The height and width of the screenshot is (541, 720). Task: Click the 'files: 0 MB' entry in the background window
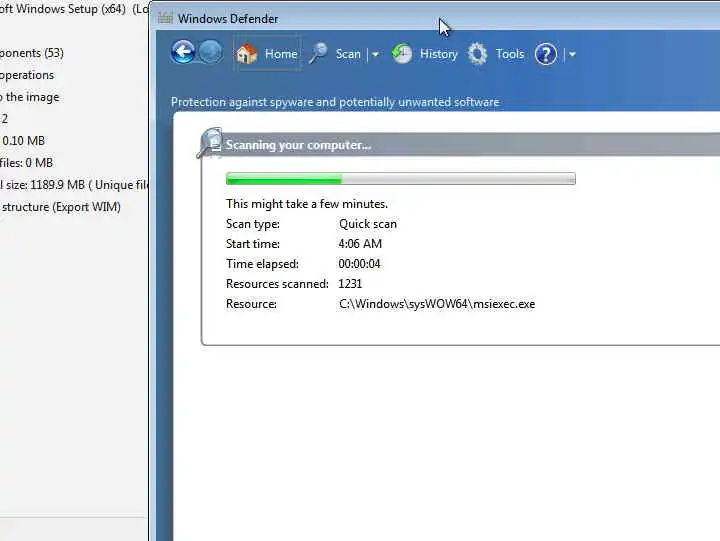pos(26,163)
